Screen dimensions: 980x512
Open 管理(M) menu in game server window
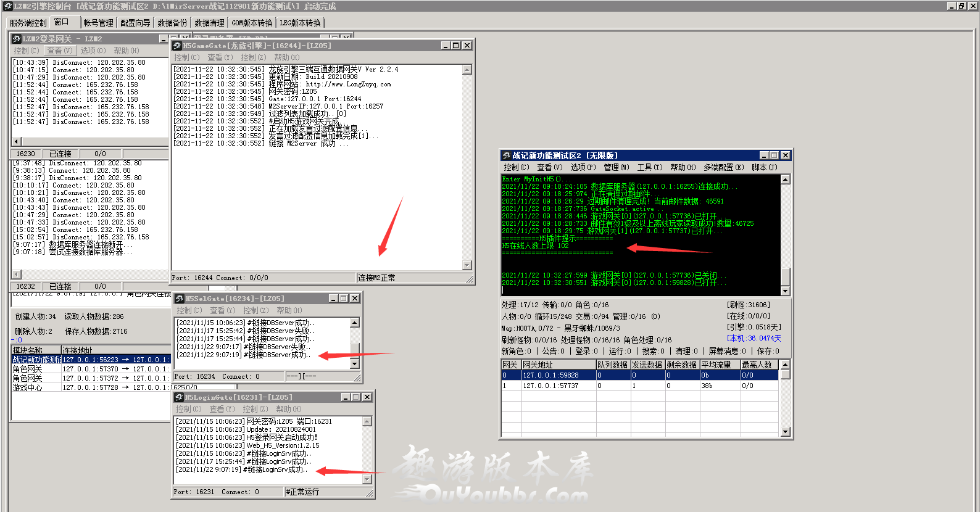point(616,167)
